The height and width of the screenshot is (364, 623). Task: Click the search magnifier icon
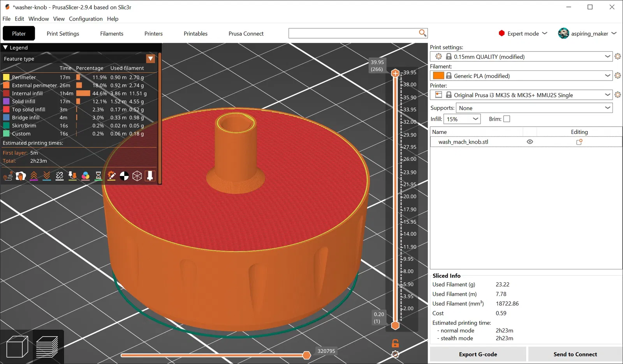pos(422,33)
